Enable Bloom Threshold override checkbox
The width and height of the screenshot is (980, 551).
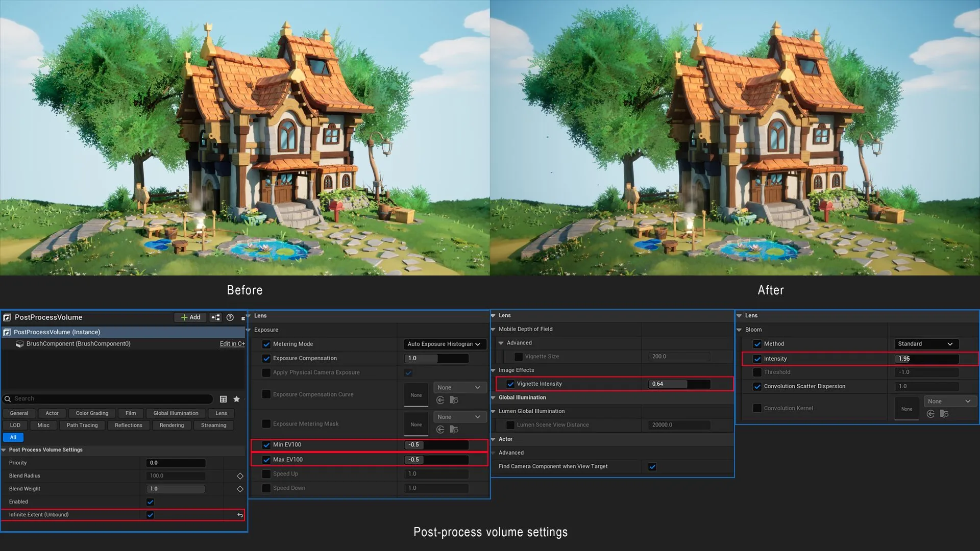[757, 372]
